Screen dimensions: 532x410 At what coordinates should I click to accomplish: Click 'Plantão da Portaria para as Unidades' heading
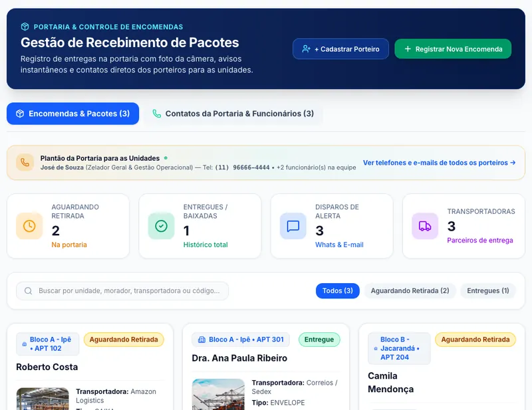point(100,158)
